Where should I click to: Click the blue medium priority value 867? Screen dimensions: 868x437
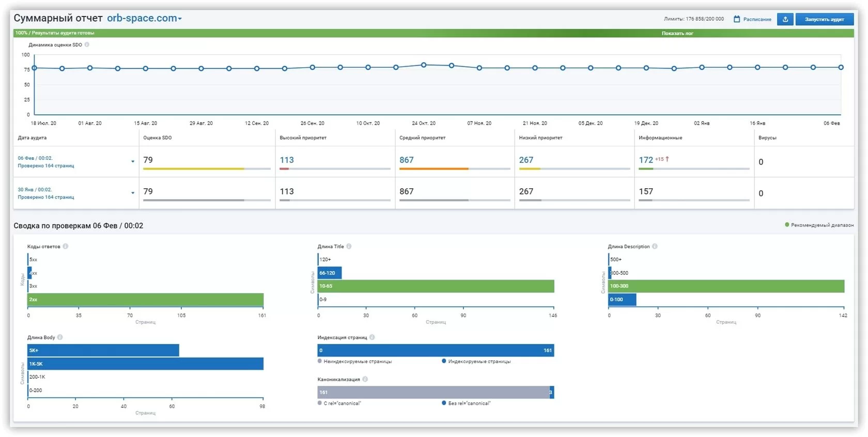[407, 160]
